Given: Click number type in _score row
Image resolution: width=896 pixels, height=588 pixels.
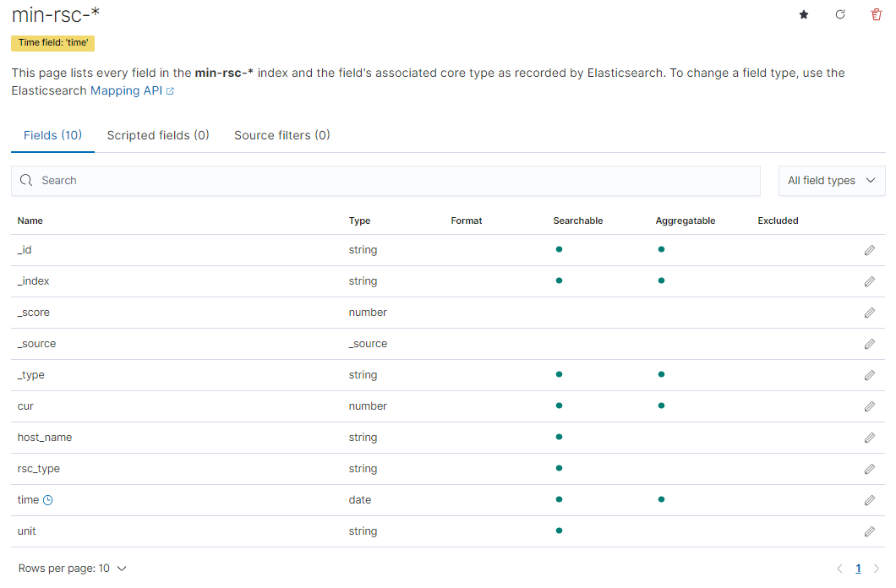Looking at the screenshot, I should pyautogui.click(x=368, y=313).
